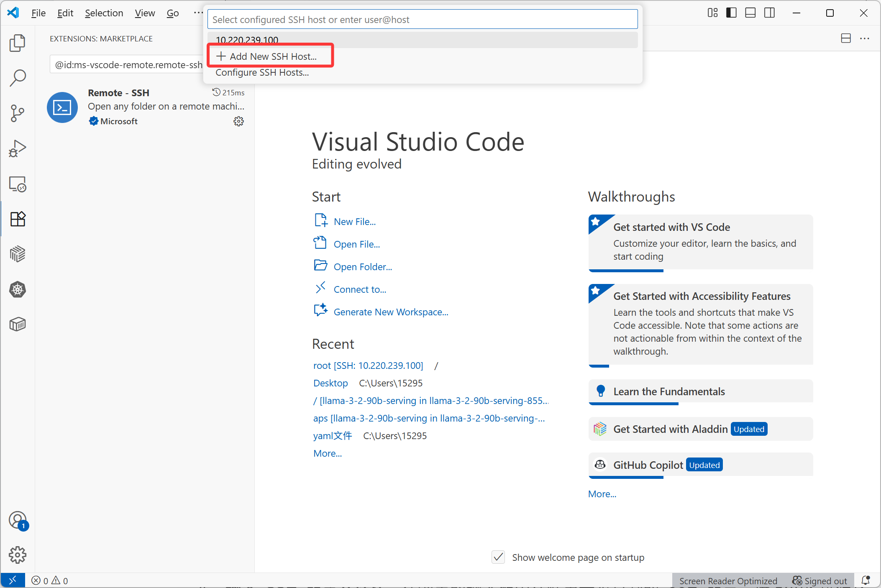Open the Manage gear dropdown for Remote - SSH

point(238,121)
